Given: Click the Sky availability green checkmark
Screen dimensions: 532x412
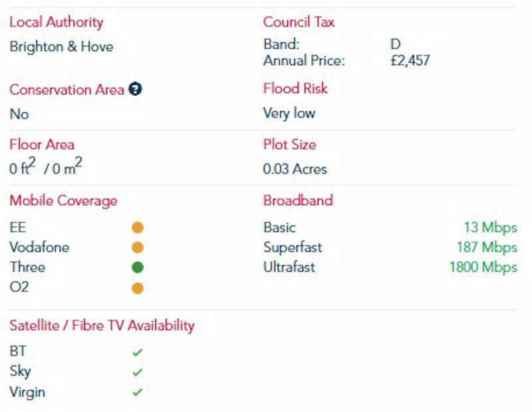Looking at the screenshot, I should coord(138,373).
